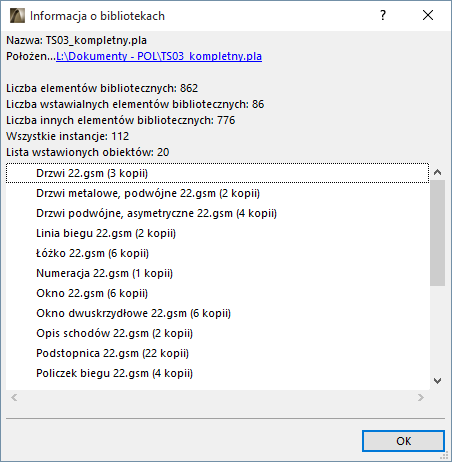The image size is (452, 462).
Task: Click Liczba innych elementów bibliotecznych: 776
Action: pos(121,120)
